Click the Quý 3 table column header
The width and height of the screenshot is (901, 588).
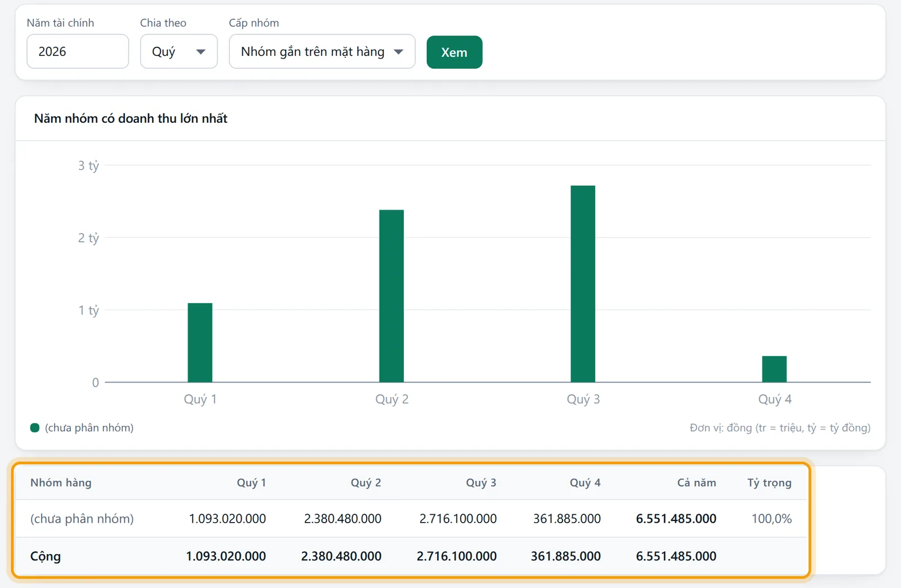coord(481,483)
